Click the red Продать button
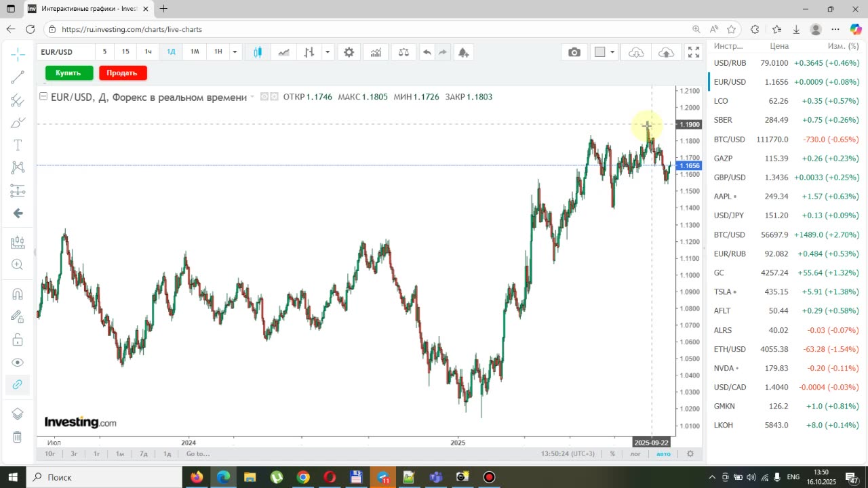This screenshot has height=488, width=868. 122,73
